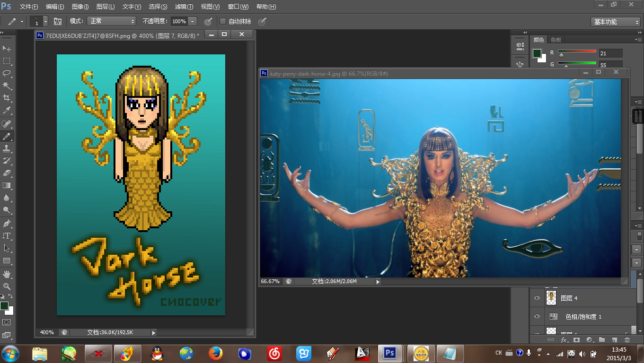Screen dimensions: 644x363
Task: Select the Healing Brush tool
Action: point(7,124)
